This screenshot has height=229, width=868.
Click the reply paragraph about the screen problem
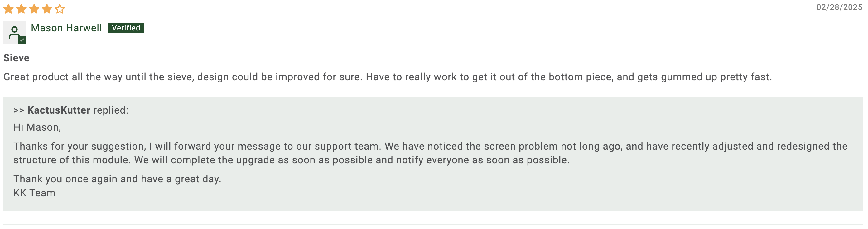pos(430,153)
